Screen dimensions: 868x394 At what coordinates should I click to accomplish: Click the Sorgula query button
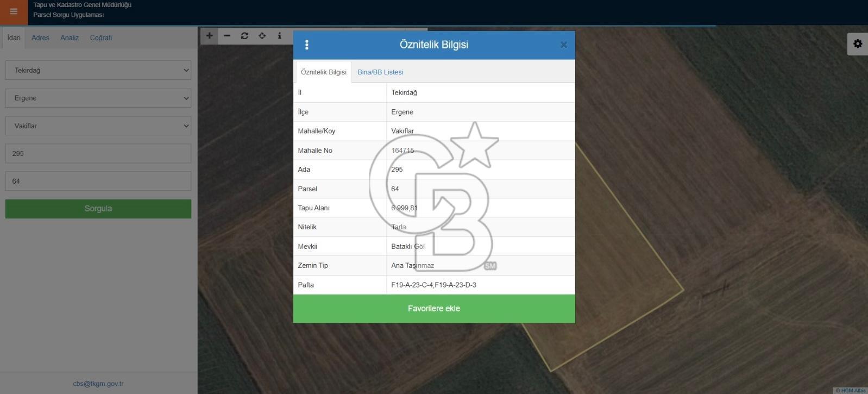tap(98, 209)
